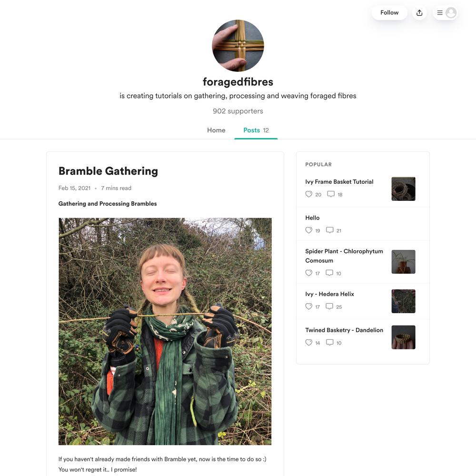Like the Spider Plant post
The height and width of the screenshot is (476, 476).
point(309,273)
